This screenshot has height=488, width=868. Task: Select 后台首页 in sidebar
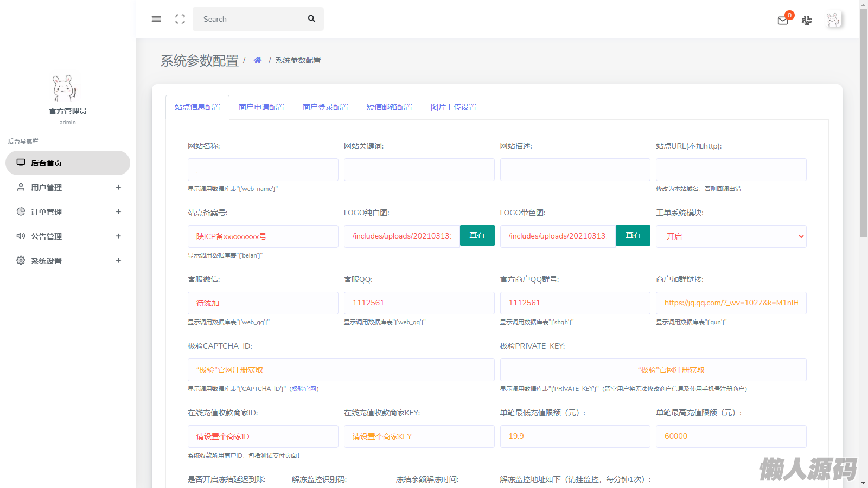tap(68, 163)
